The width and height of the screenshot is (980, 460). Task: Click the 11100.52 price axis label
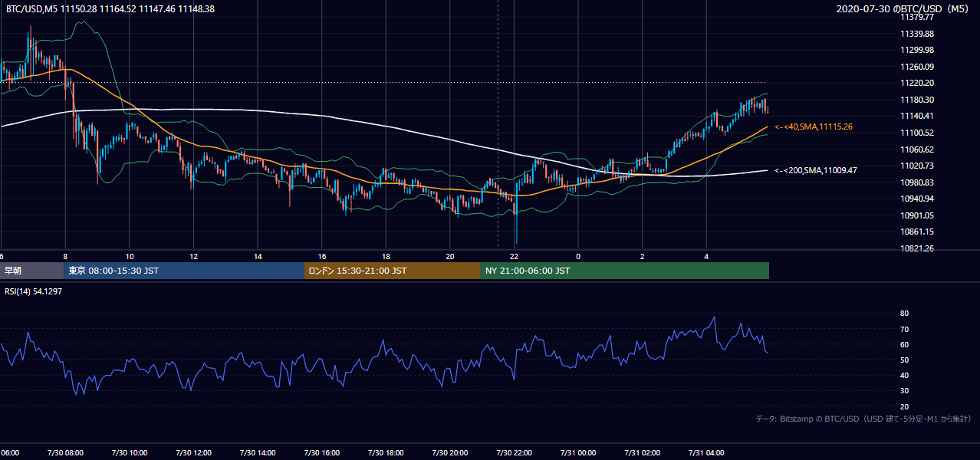click(x=917, y=133)
